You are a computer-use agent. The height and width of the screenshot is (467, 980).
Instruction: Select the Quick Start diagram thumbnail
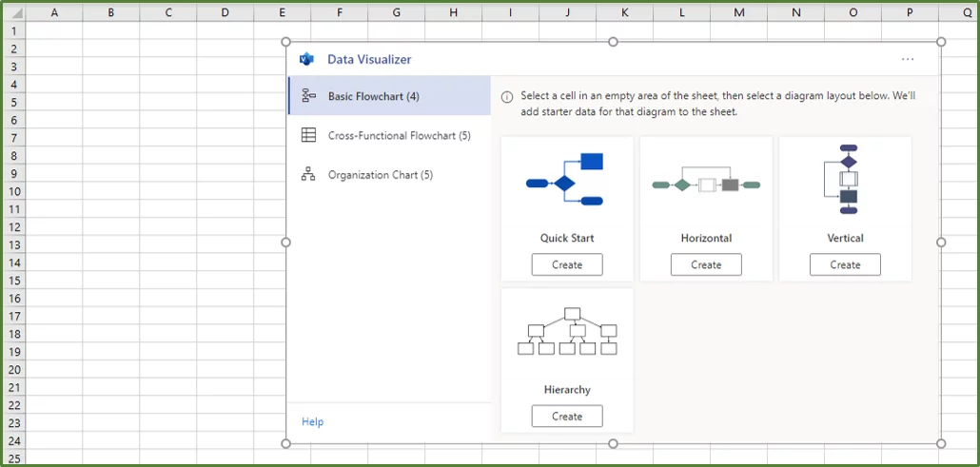click(x=566, y=180)
